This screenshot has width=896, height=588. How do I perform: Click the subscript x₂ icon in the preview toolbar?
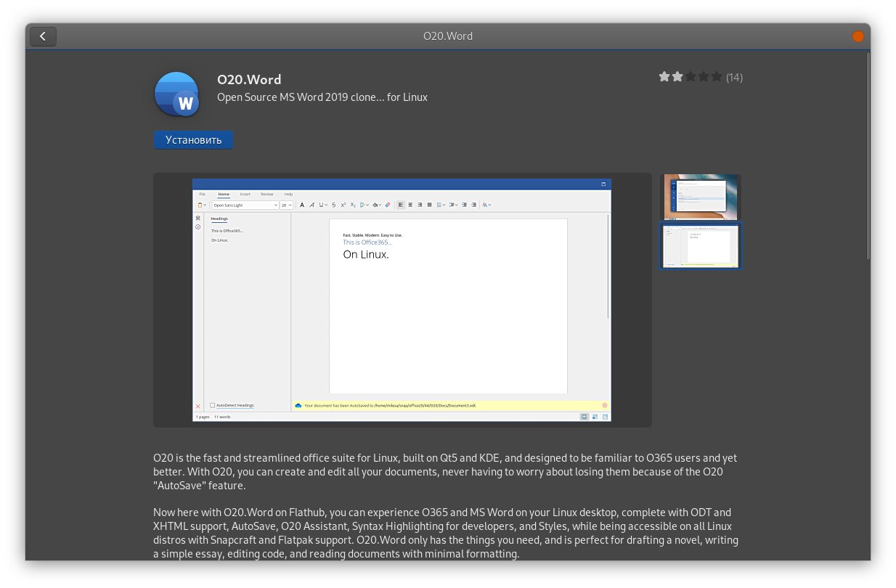click(x=353, y=205)
